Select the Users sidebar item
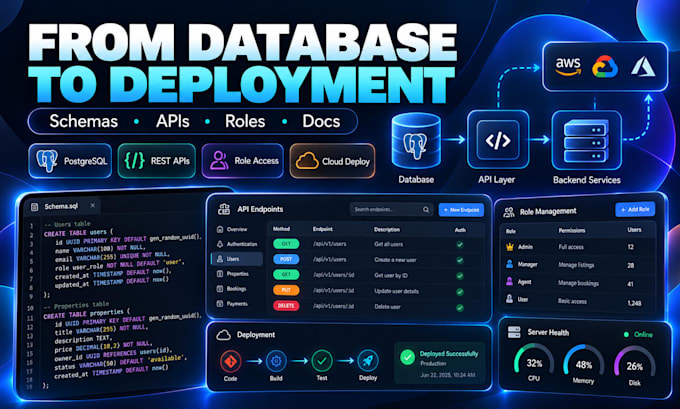 coord(237,259)
